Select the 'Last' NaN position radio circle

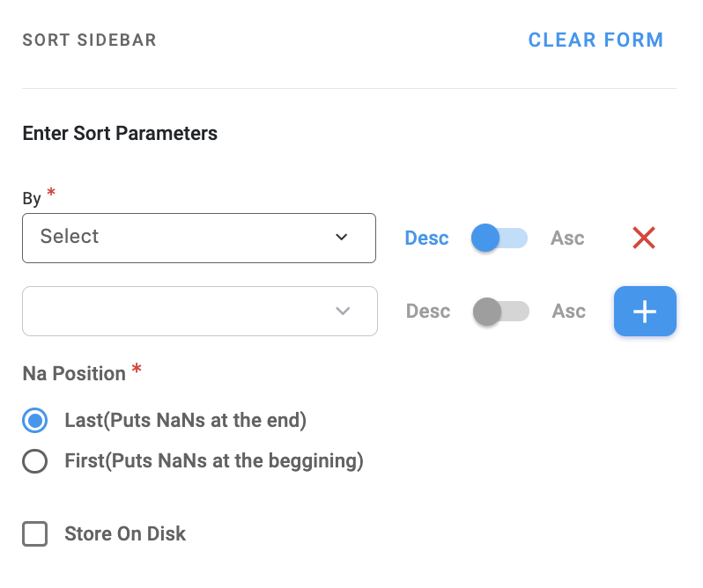pos(35,421)
